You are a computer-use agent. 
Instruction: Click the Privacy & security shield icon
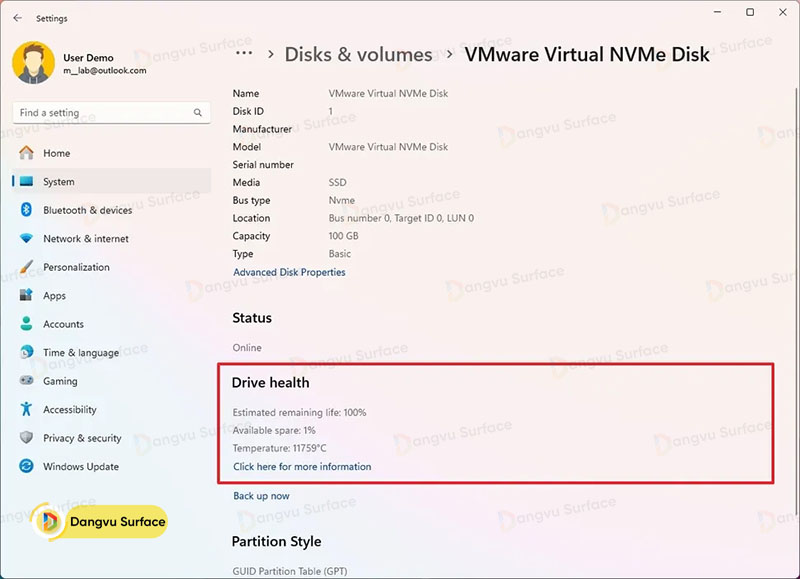(25, 438)
